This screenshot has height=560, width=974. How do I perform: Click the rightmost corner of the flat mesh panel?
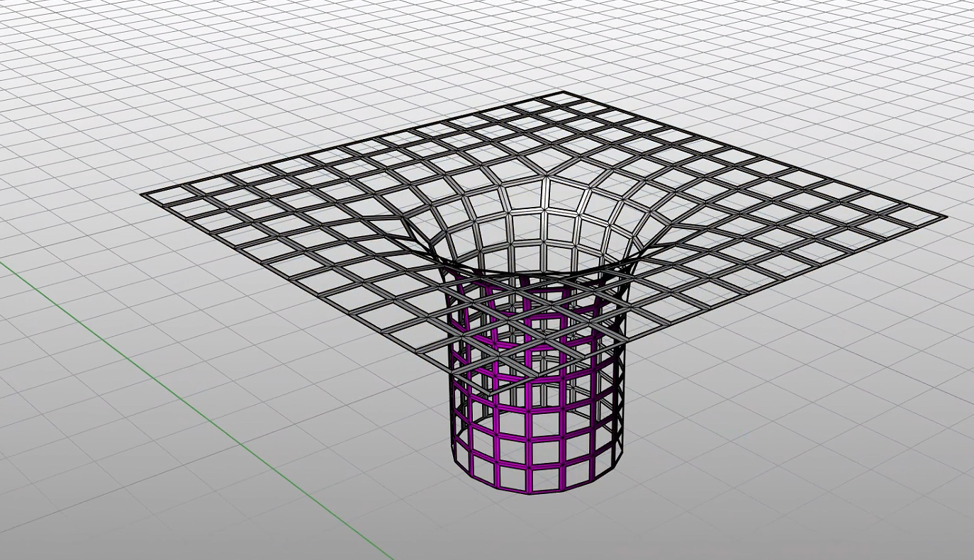coord(944,218)
